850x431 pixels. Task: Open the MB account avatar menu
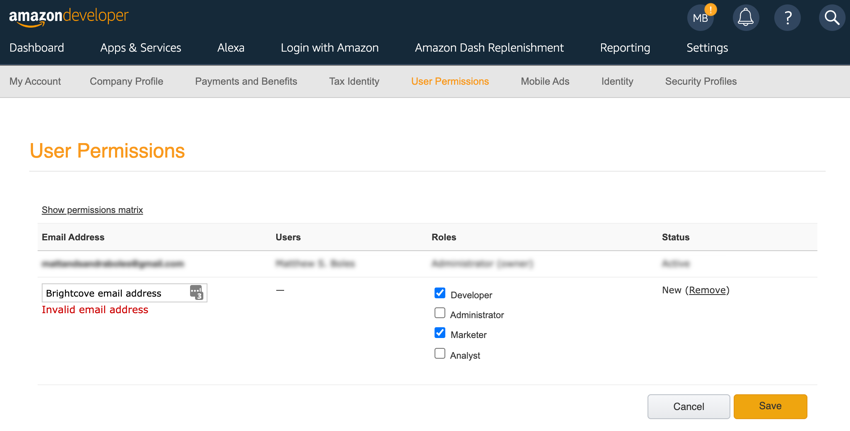(x=701, y=18)
